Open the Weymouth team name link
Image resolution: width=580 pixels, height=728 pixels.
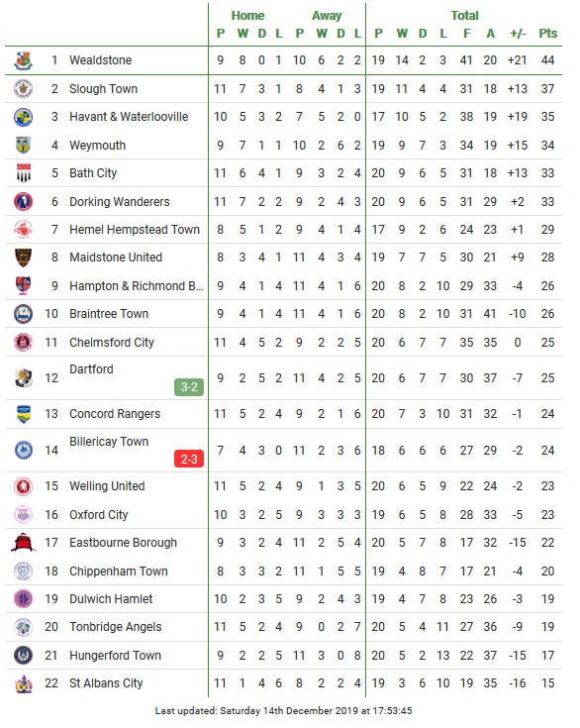tap(97, 146)
